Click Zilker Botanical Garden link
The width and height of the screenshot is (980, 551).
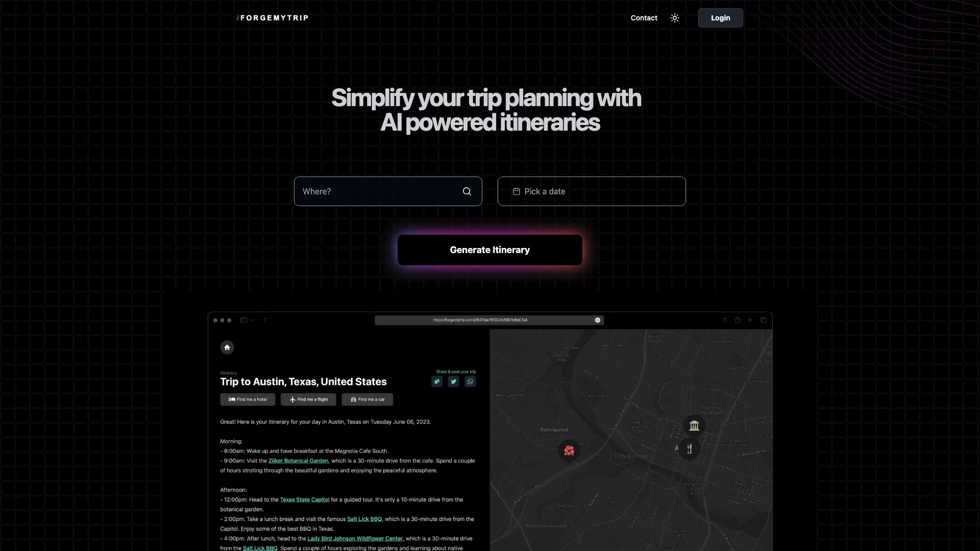tap(298, 460)
